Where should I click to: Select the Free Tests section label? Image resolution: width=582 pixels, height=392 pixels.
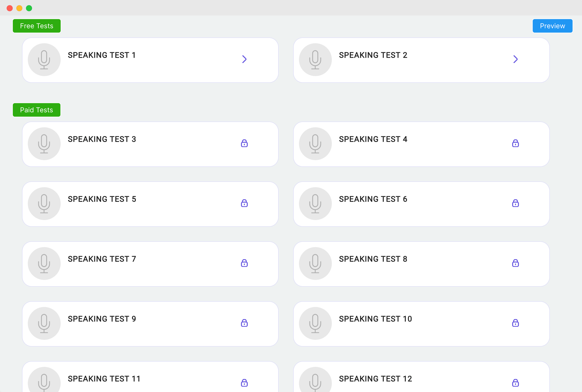(36, 26)
